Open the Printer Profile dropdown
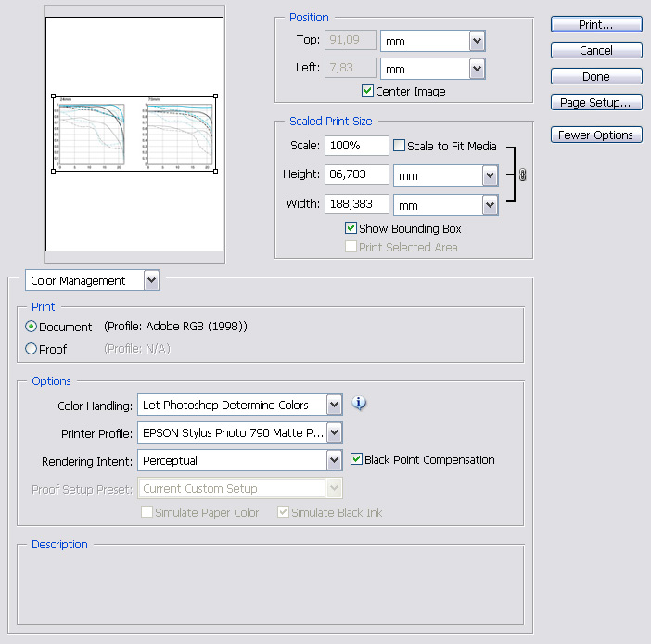 [x=334, y=432]
